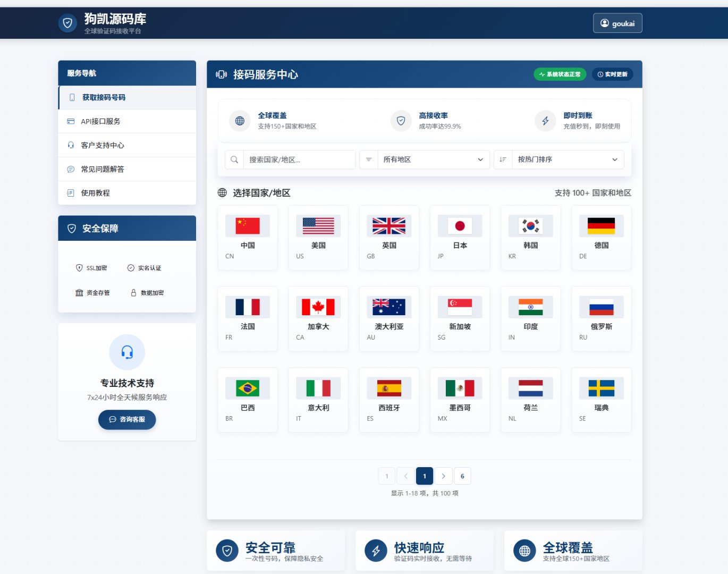Select 获取接码号码 in service navigation
The height and width of the screenshot is (574, 728).
click(x=127, y=97)
